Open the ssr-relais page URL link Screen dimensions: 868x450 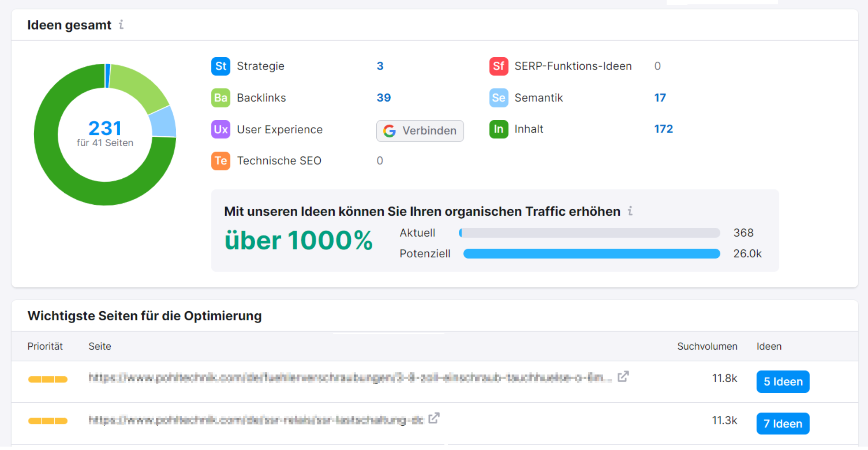tap(256, 420)
